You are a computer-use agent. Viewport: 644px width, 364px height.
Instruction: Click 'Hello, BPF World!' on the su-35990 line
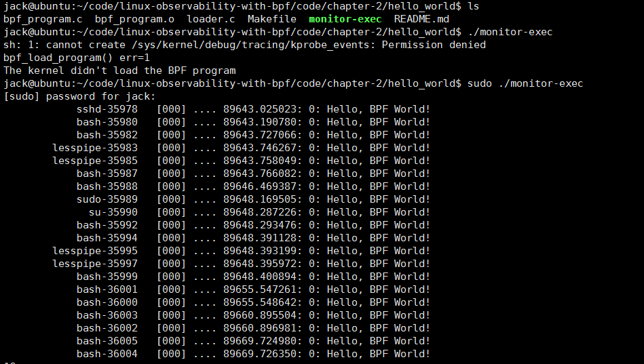(378, 212)
